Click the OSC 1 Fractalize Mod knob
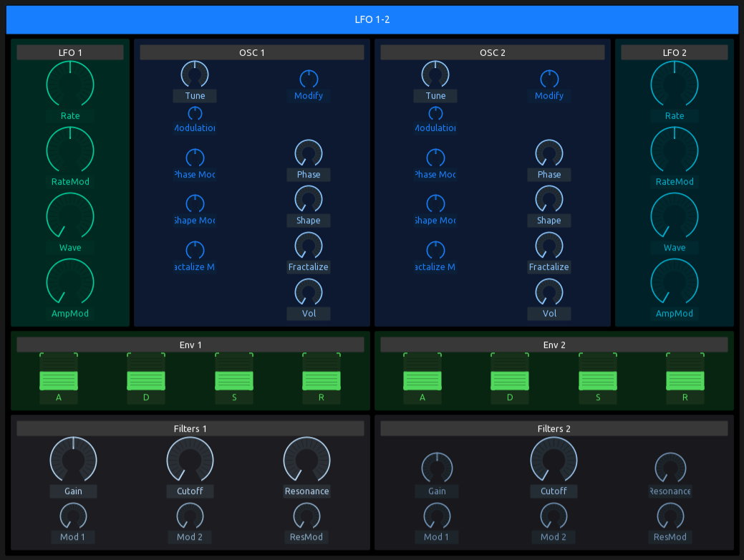 (195, 251)
